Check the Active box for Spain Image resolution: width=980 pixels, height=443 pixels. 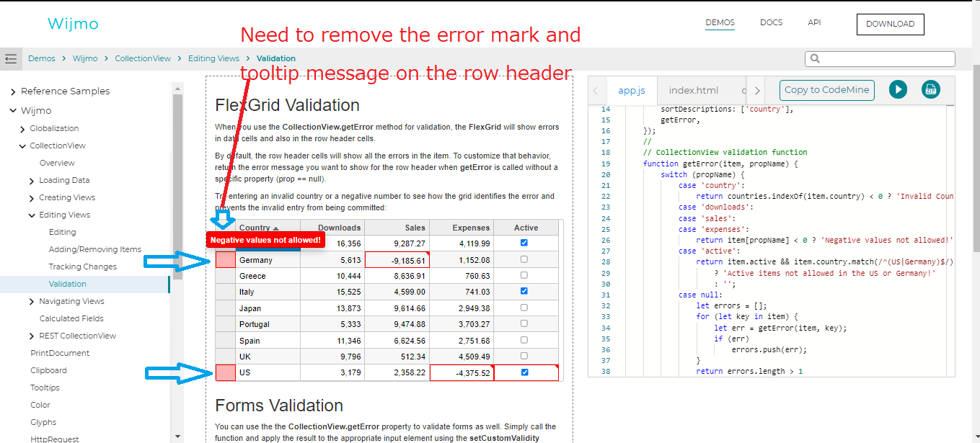coord(524,340)
